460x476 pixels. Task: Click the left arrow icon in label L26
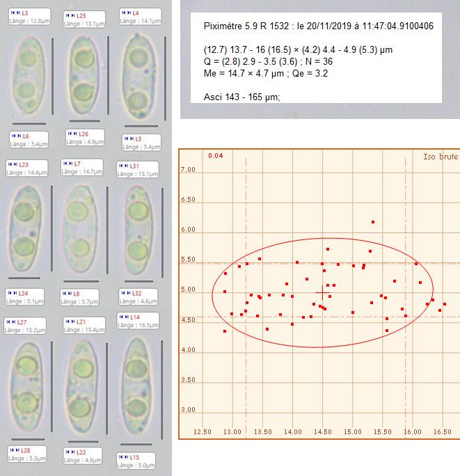point(70,134)
